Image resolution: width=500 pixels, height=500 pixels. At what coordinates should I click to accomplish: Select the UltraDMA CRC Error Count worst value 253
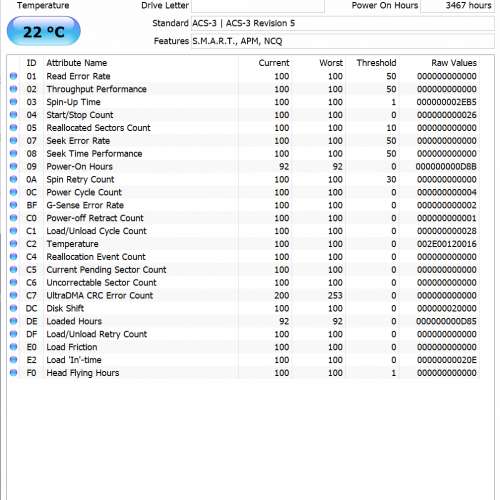pyautogui.click(x=335, y=295)
